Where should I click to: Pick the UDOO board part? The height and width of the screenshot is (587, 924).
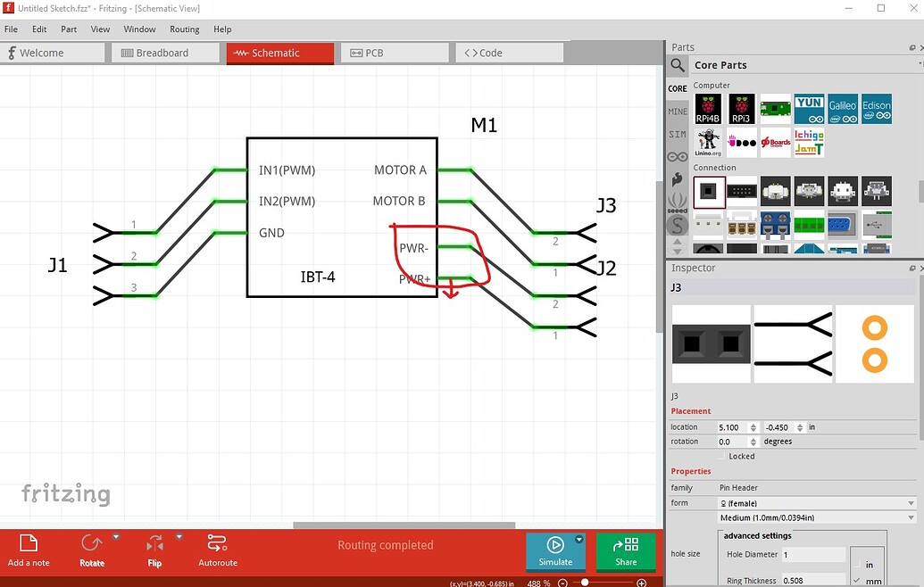click(x=741, y=143)
